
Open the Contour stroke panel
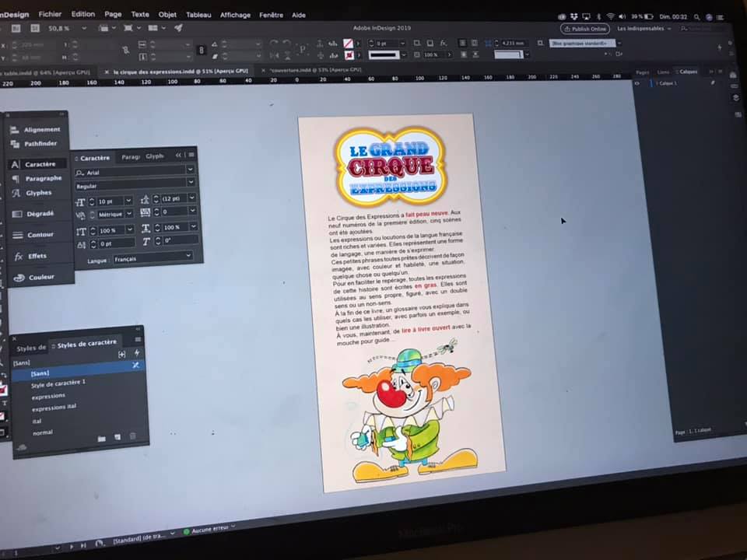coord(33,235)
